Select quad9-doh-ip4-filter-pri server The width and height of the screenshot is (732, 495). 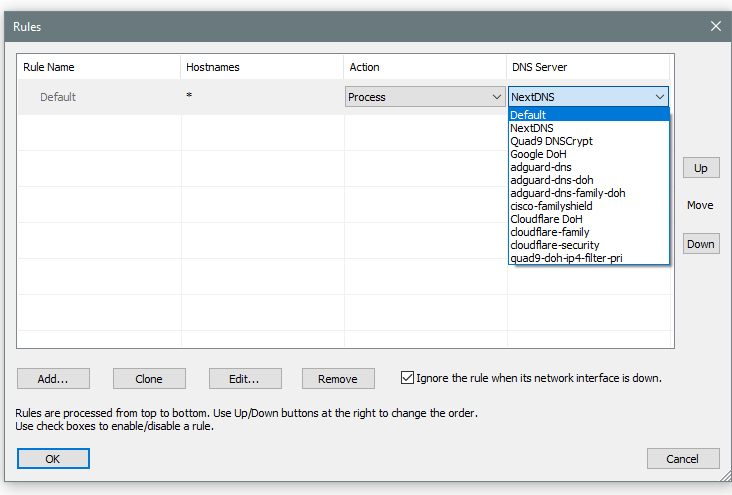[567, 258]
